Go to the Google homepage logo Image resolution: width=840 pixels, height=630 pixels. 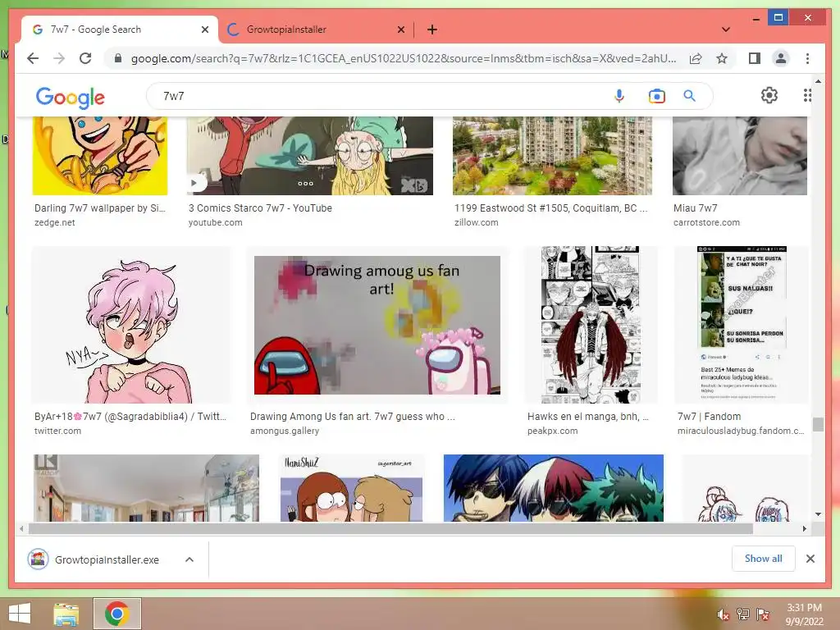(x=71, y=98)
